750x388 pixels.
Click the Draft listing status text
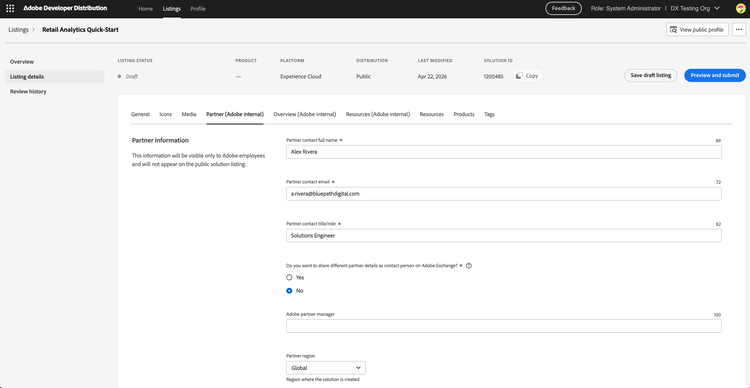pos(132,77)
